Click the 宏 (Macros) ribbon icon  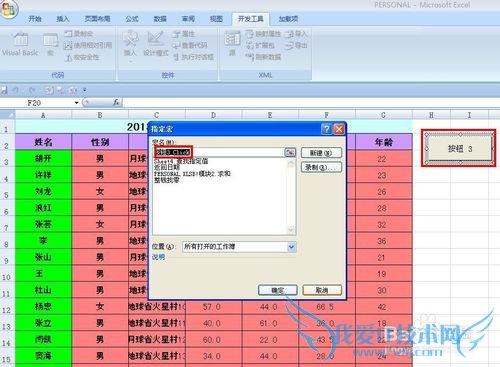click(51, 44)
